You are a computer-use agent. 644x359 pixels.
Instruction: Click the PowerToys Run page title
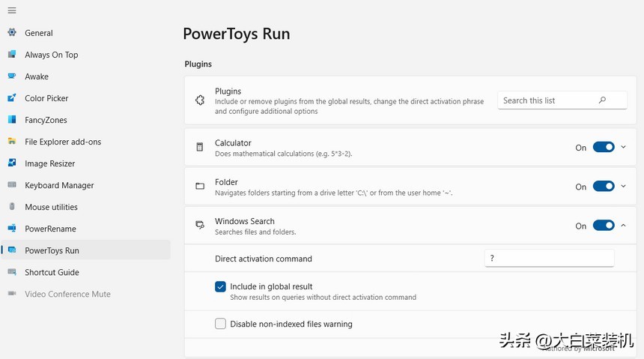click(237, 34)
